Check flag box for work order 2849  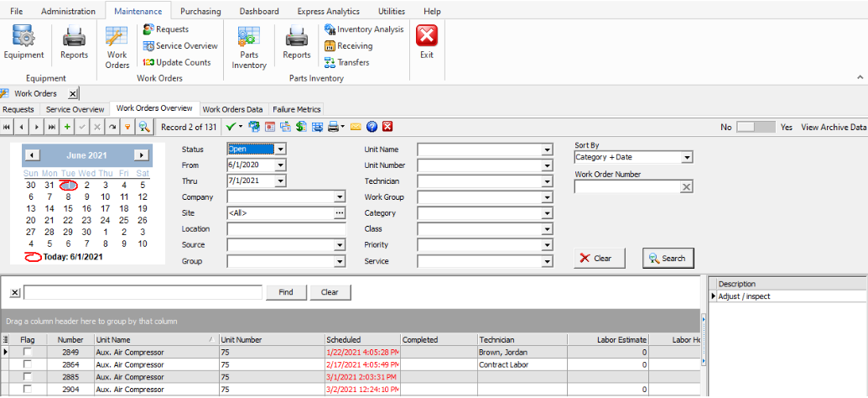pos(27,352)
